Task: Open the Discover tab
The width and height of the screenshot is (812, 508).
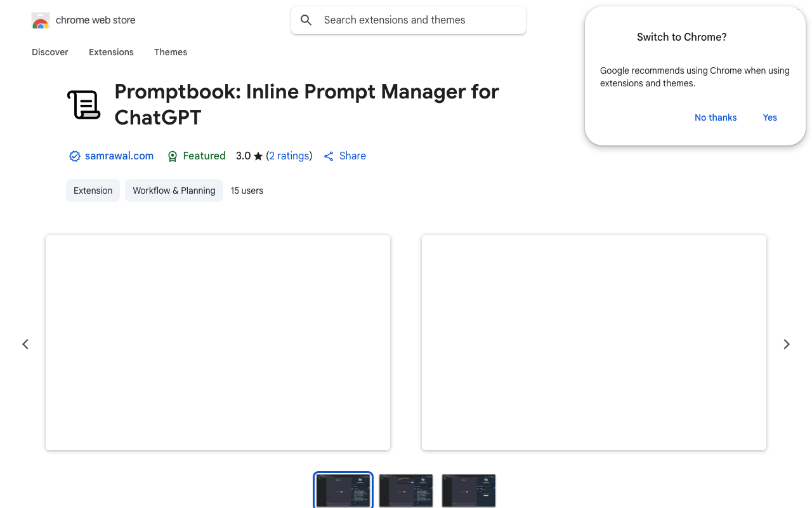Action: 50,52
